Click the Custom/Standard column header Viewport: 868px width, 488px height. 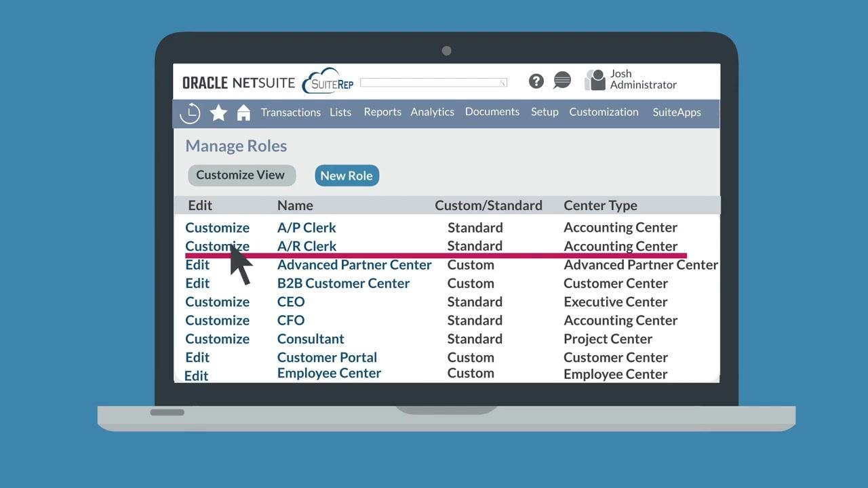click(x=488, y=205)
